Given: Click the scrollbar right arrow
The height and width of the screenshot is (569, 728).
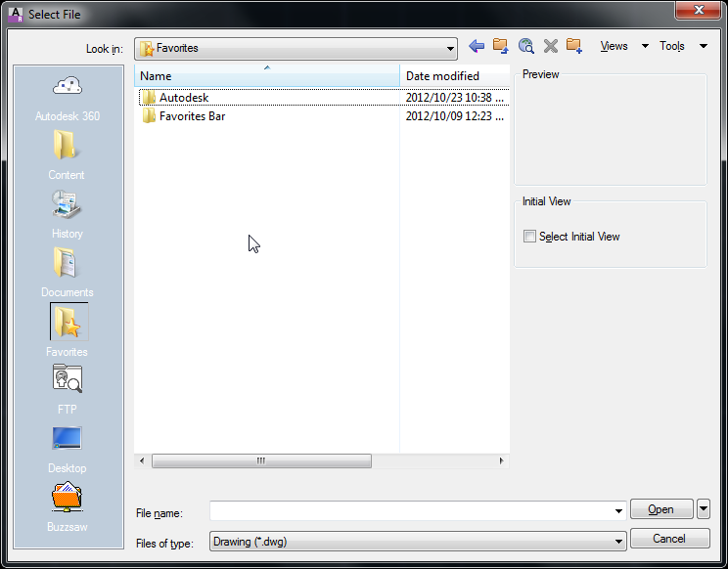Looking at the screenshot, I should [x=501, y=460].
